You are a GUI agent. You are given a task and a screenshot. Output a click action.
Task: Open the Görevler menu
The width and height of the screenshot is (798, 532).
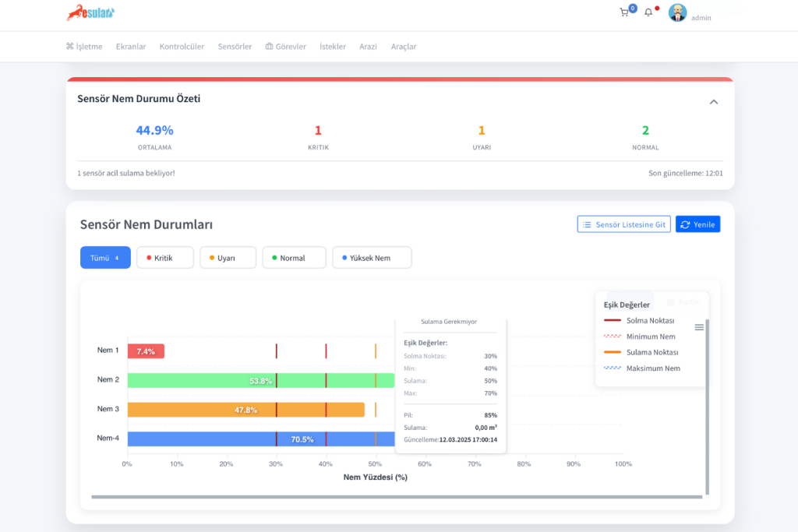[285, 47]
